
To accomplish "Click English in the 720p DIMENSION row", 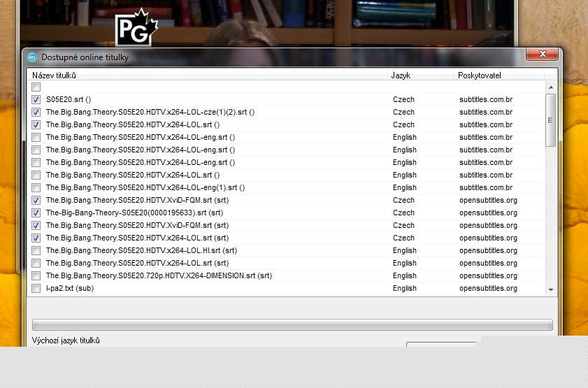I will click(405, 276).
